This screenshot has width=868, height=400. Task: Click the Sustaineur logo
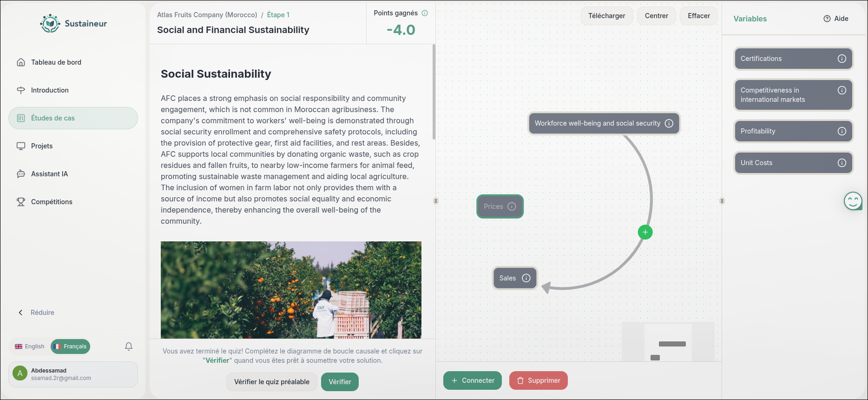pos(73,23)
